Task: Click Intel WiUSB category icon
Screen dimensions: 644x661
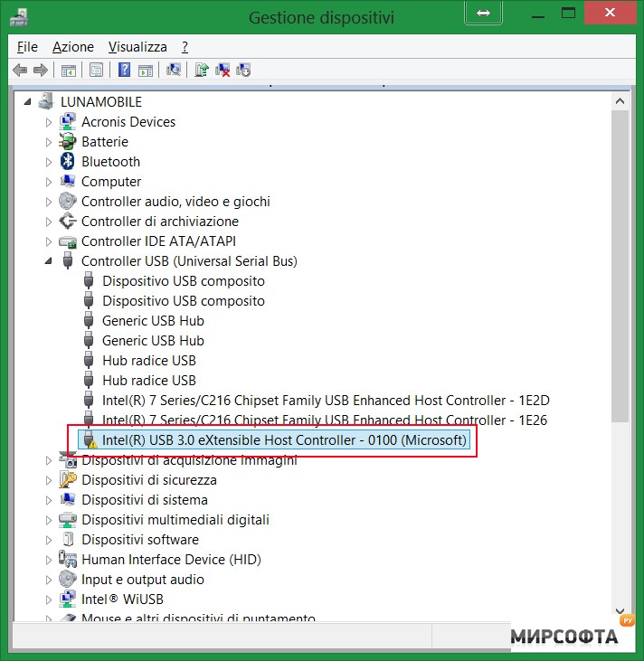Action: coord(68,599)
